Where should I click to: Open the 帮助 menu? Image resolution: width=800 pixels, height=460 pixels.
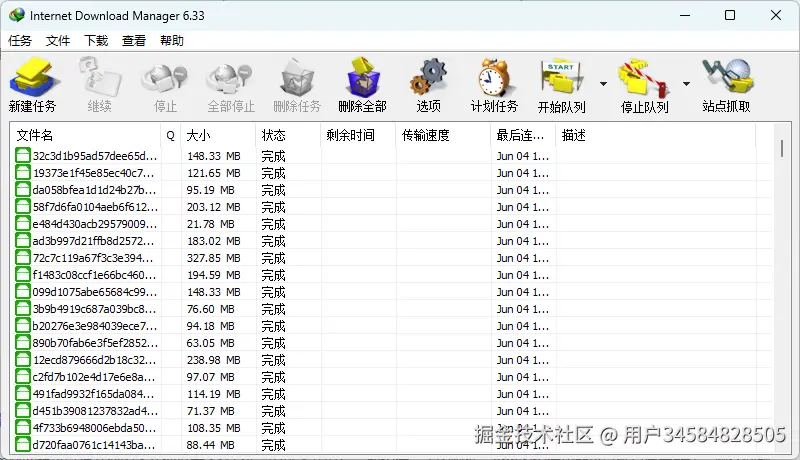171,40
